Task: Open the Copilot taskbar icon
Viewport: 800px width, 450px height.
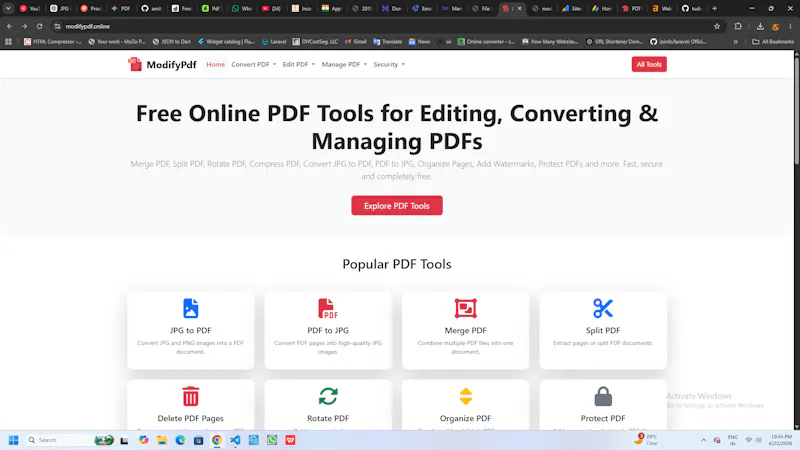Action: 143,440
